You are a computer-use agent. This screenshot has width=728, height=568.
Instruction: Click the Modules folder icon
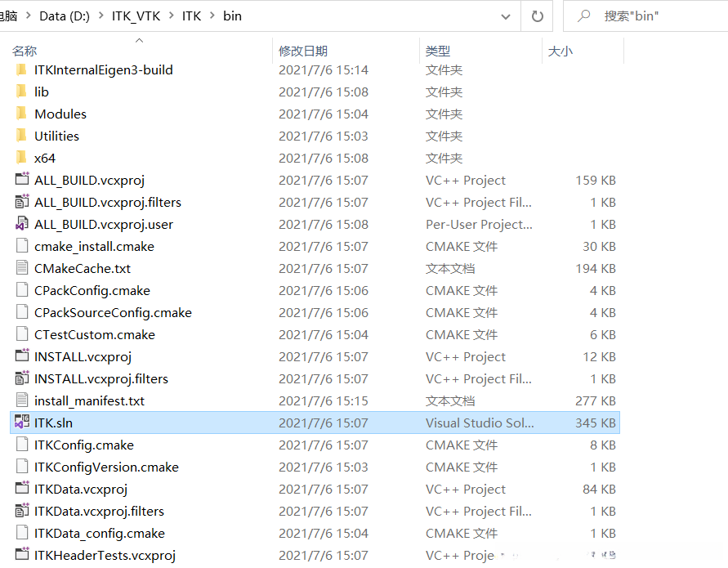(x=21, y=114)
